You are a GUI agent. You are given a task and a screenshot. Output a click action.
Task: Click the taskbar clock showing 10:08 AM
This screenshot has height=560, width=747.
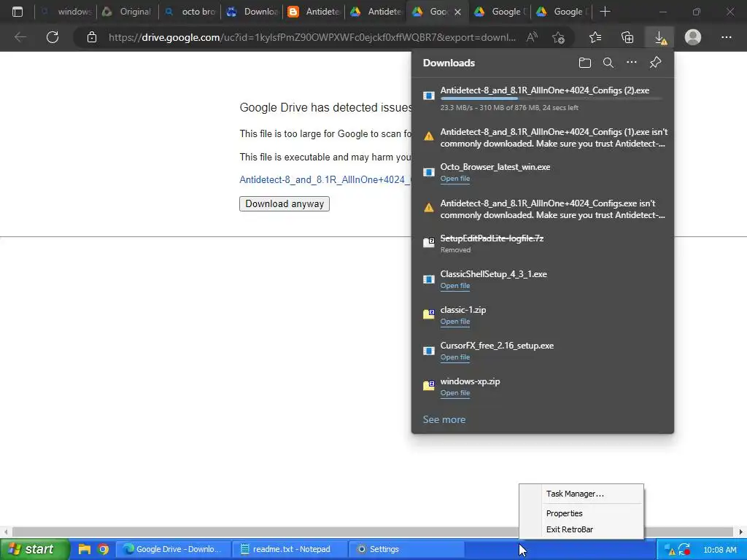point(720,550)
